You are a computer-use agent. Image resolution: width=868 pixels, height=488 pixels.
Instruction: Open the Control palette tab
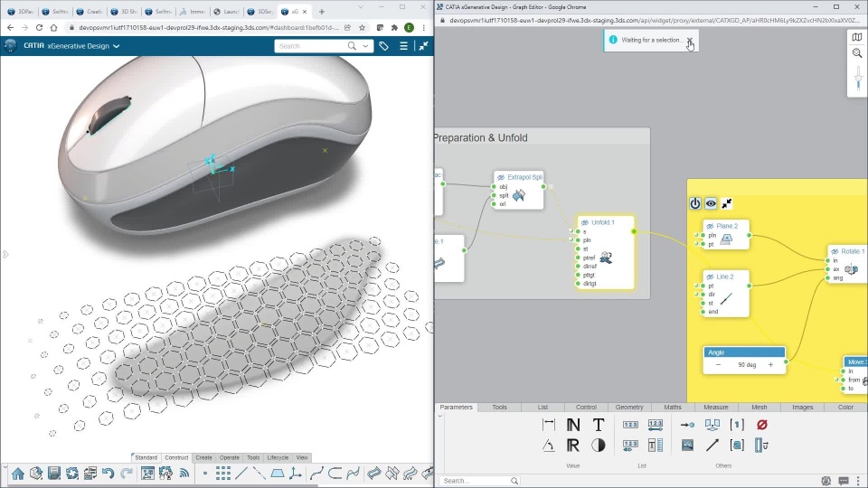[x=586, y=408]
